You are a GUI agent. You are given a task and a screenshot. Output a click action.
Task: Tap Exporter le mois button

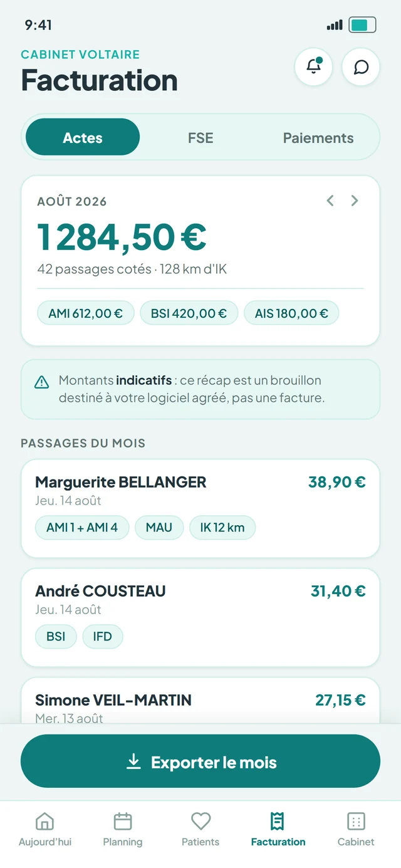[200, 761]
